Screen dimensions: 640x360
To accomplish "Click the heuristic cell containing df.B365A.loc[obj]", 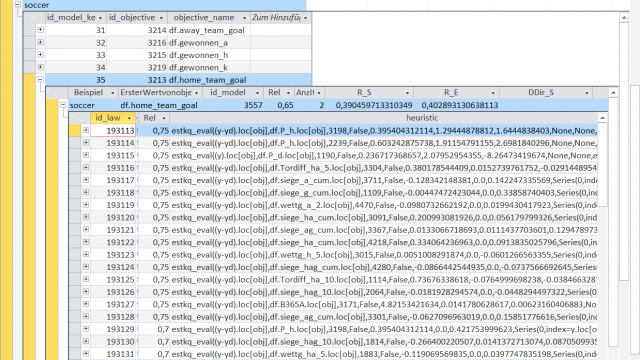I will (x=384, y=304).
